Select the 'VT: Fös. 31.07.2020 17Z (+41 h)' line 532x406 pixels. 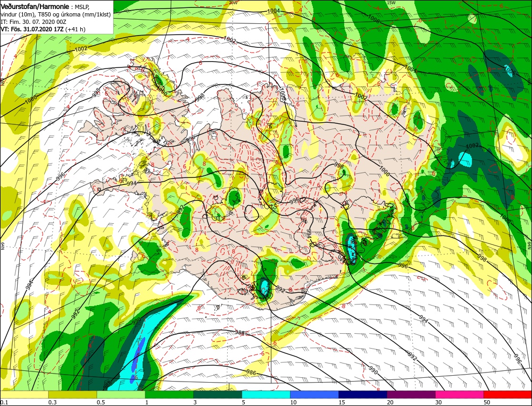(43, 29)
